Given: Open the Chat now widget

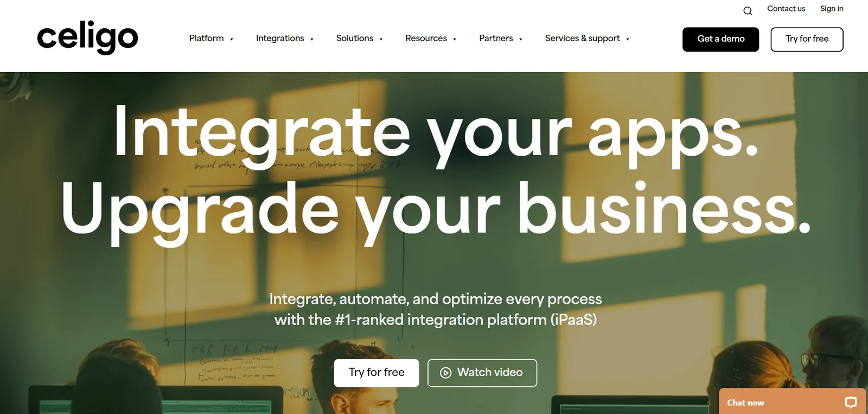Looking at the screenshot, I should (793, 402).
